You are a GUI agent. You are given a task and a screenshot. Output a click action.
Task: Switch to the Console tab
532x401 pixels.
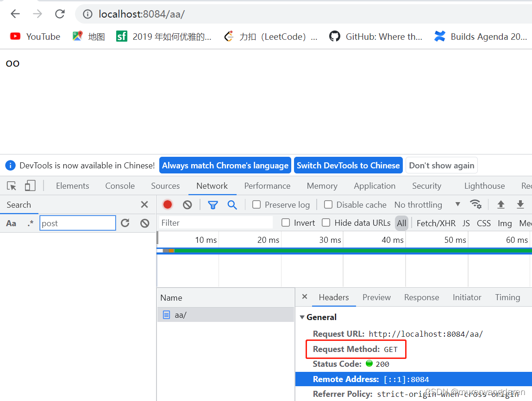119,185
